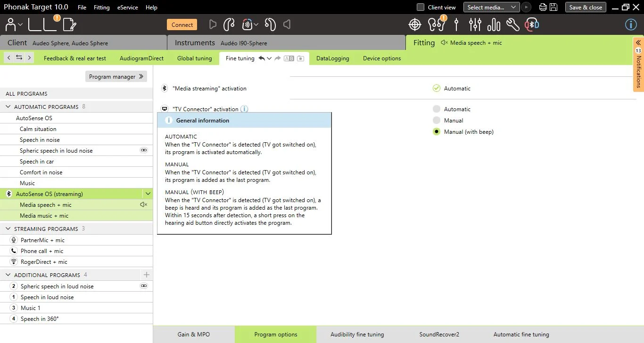Screen dimensions: 644x343
Task: Click the snapshot camera icon beside Fine tuning
Action: pos(300,58)
